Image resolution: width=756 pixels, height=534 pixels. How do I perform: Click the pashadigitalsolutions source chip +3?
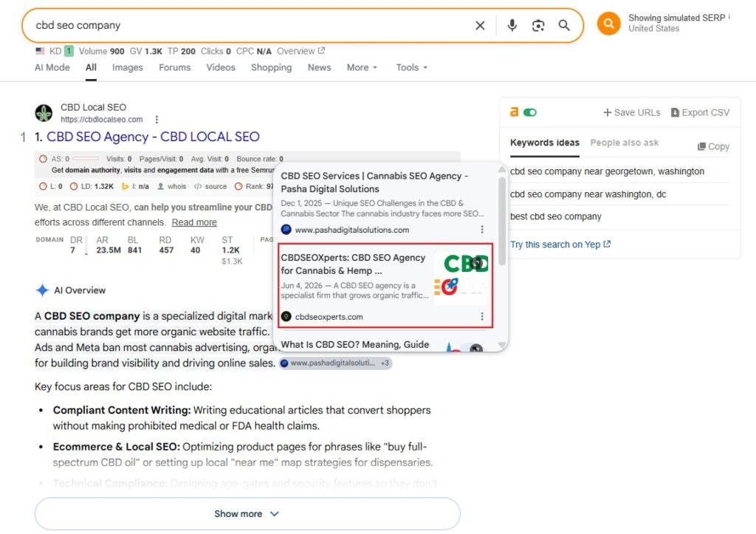pyautogui.click(x=336, y=363)
